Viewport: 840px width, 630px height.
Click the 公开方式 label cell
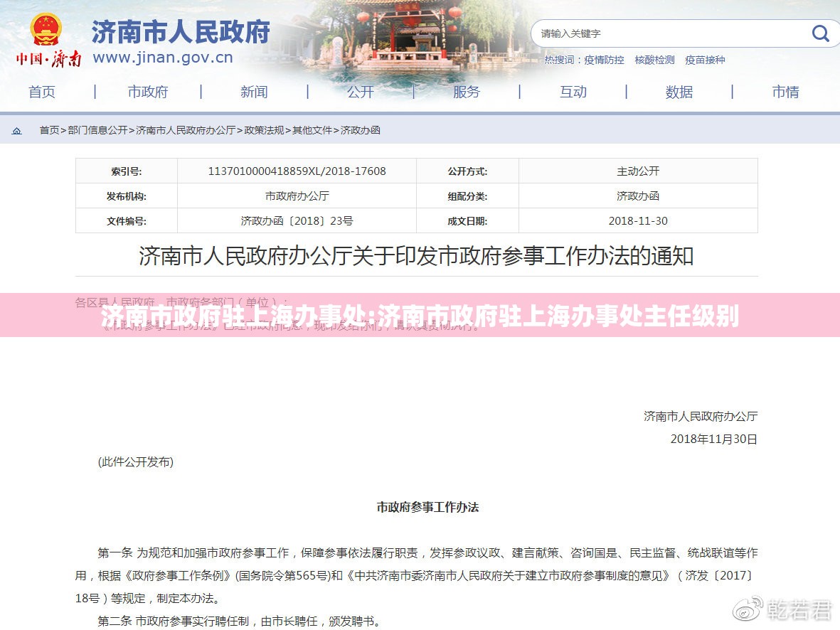click(468, 171)
